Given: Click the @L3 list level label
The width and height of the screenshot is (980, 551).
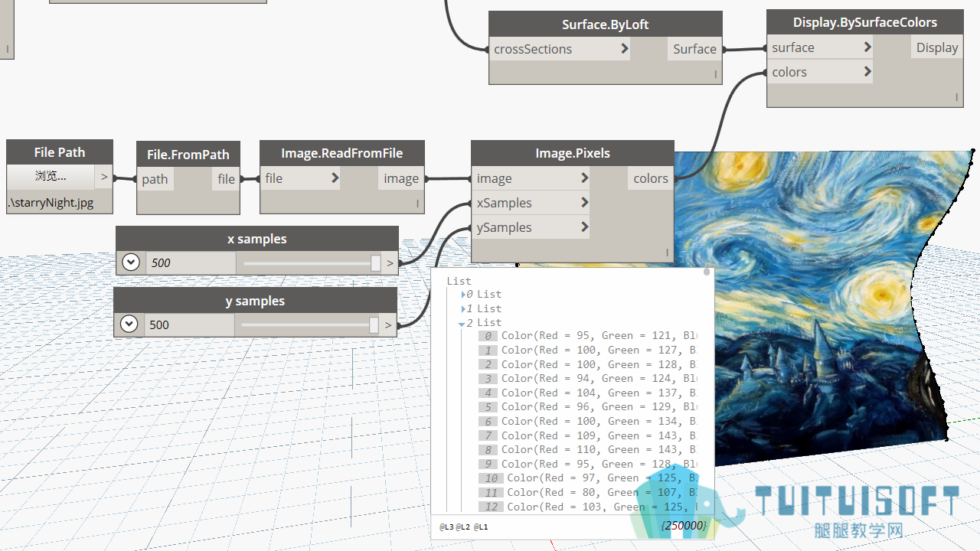Looking at the screenshot, I should 446,527.
